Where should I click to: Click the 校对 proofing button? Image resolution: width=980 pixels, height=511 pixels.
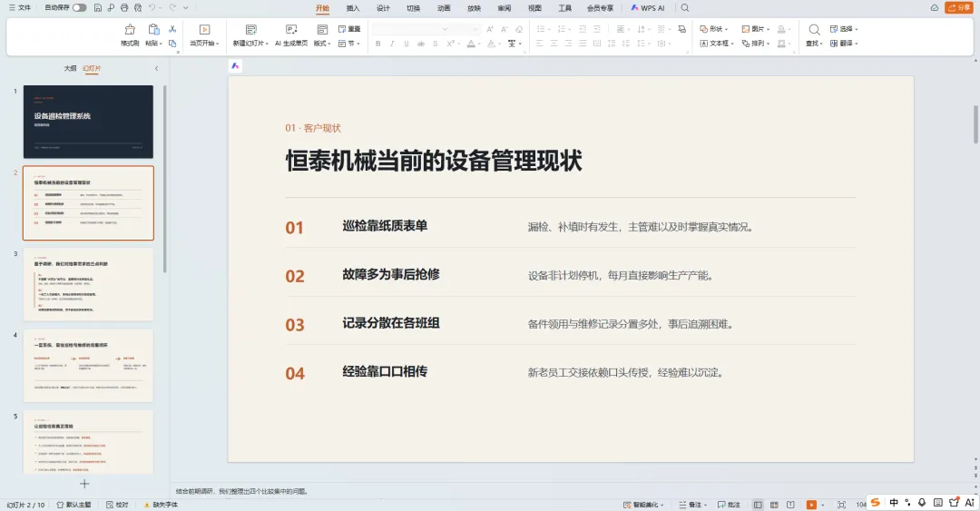point(117,505)
